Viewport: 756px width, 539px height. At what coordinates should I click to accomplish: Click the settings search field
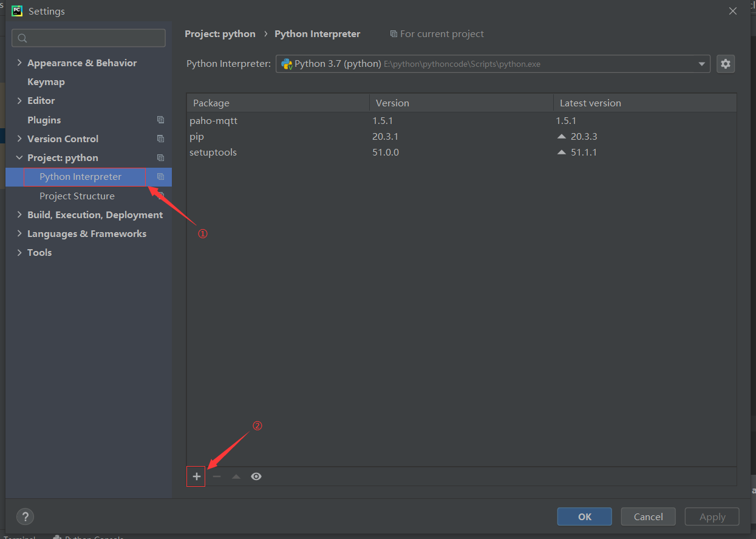click(89, 38)
